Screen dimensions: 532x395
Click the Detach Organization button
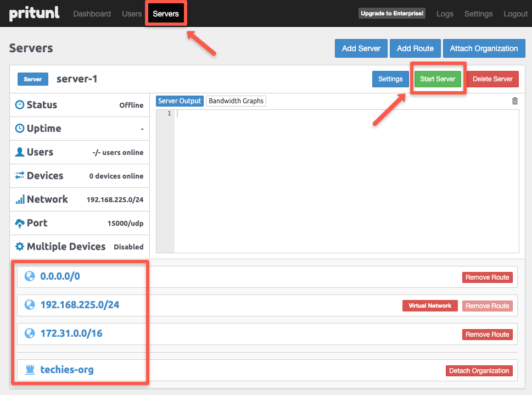coord(479,370)
